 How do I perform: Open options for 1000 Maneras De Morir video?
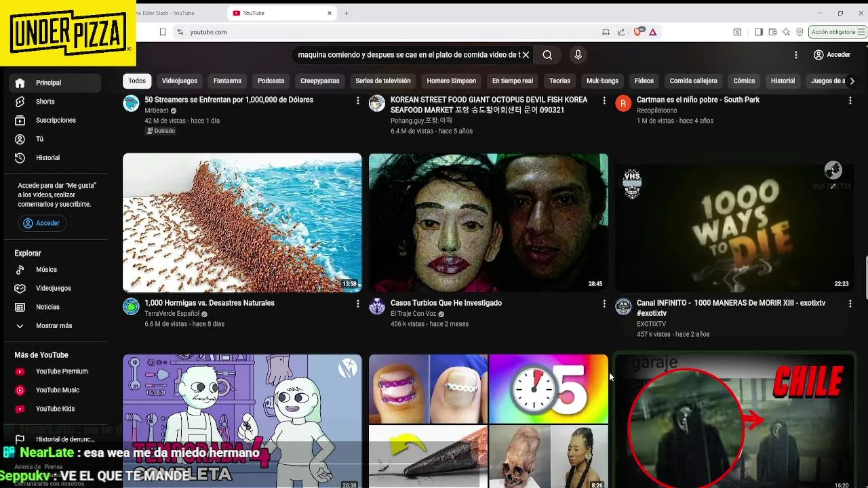point(850,304)
